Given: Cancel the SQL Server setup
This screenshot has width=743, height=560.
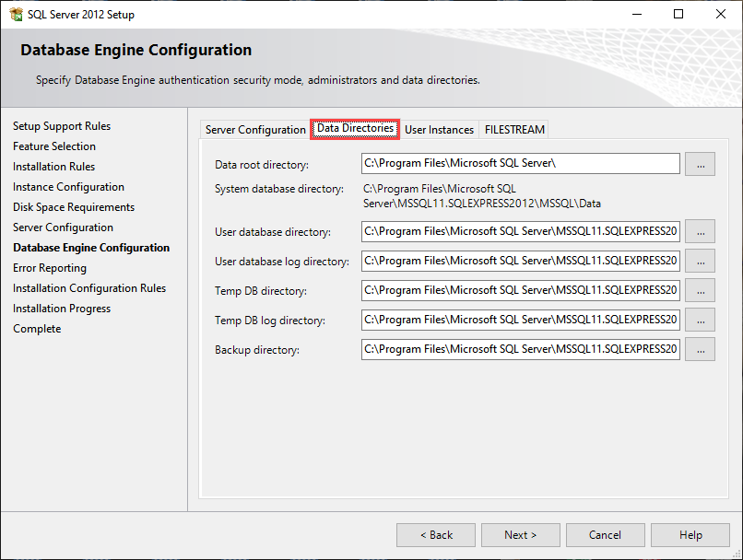Looking at the screenshot, I should [605, 535].
